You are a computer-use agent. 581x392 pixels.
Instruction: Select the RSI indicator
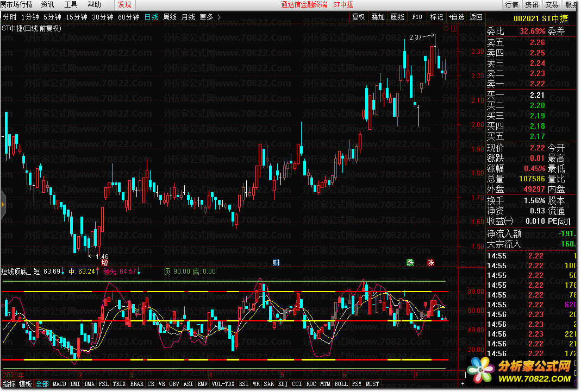[x=244, y=384]
